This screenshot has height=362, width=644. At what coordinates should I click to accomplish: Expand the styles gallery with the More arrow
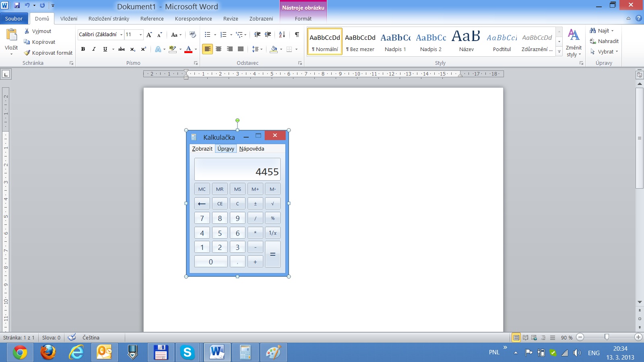(559, 51)
